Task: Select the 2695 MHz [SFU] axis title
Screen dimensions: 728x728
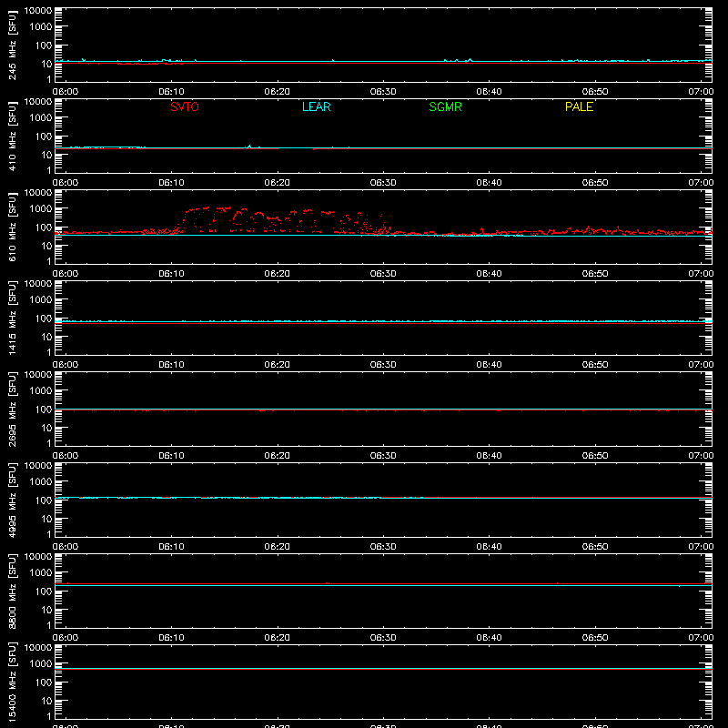Action: point(12,409)
